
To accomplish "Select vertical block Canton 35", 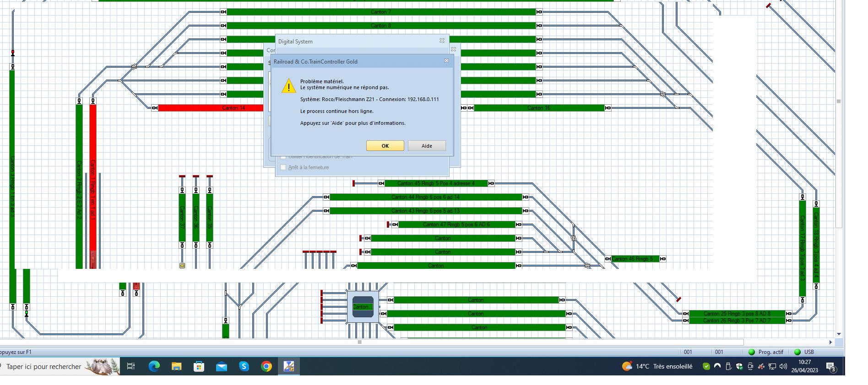I will 210,218.
